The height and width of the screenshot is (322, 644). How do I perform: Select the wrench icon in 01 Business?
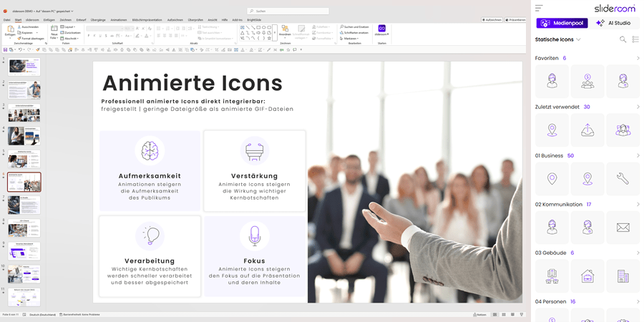(x=623, y=179)
